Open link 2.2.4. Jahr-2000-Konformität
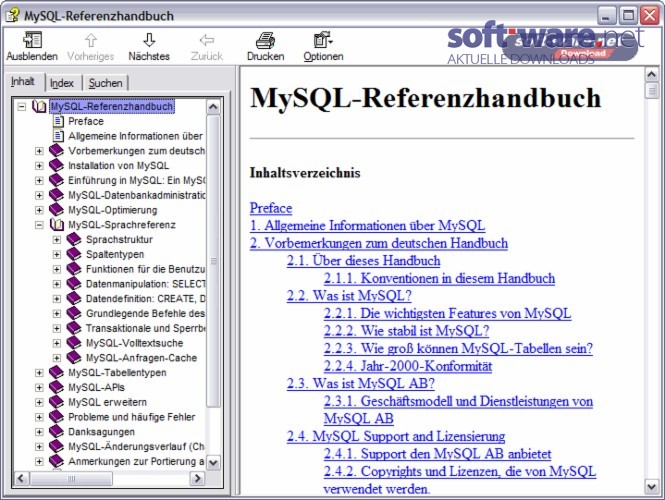665x500 pixels. point(408,366)
